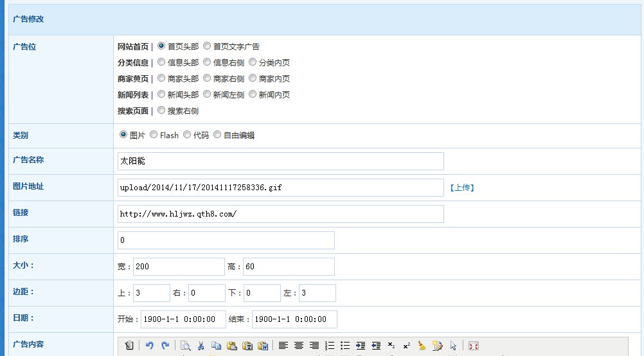Click the 结束 end date field

[294, 319]
